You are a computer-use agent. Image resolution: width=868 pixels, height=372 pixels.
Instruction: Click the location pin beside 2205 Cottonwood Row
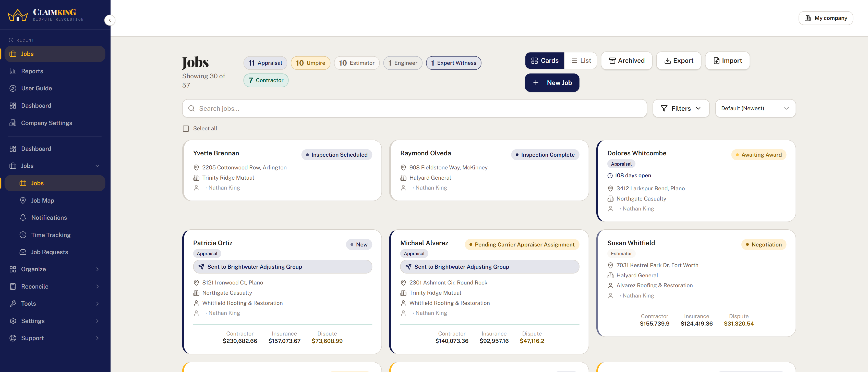(x=196, y=168)
